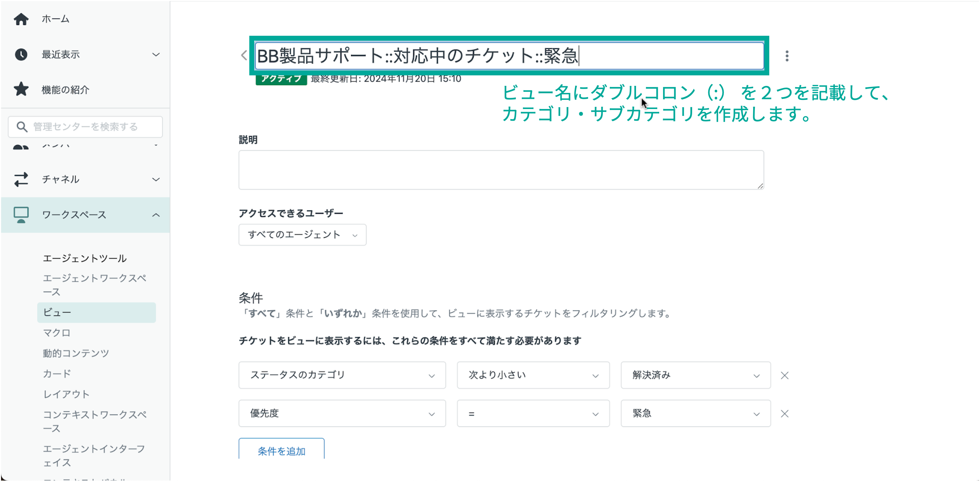Open the 解決済み value dropdown
This screenshot has height=482, width=980.
pyautogui.click(x=695, y=375)
